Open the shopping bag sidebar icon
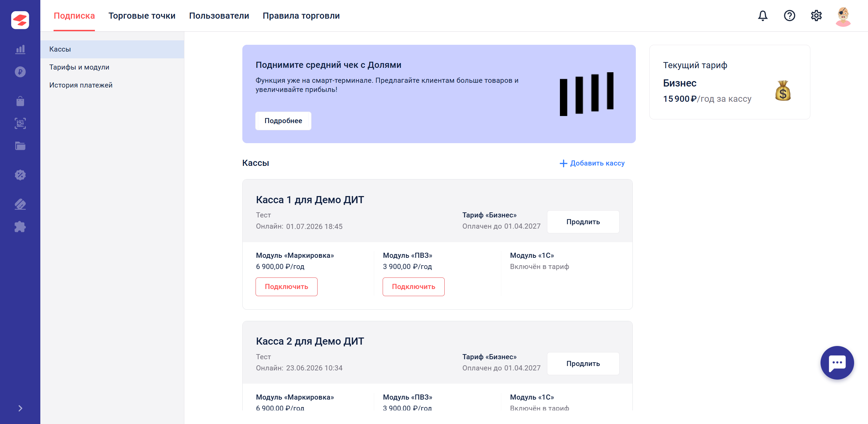The width and height of the screenshot is (868, 424). pos(20,101)
